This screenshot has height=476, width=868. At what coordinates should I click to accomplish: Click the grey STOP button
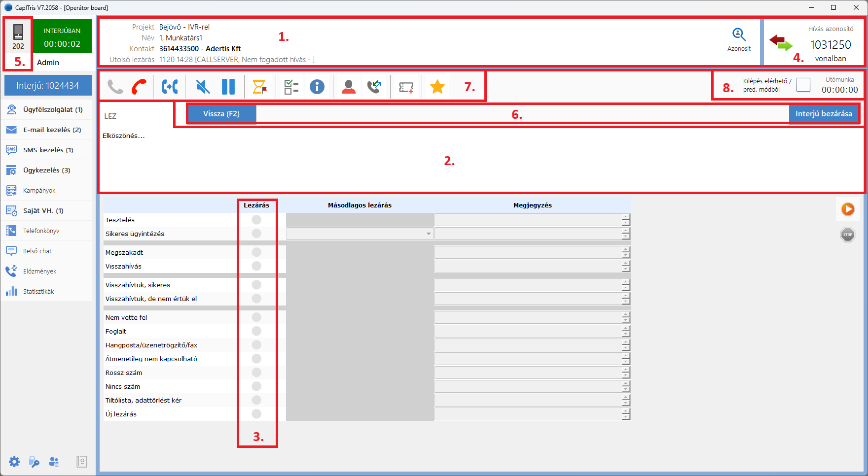[x=848, y=235]
